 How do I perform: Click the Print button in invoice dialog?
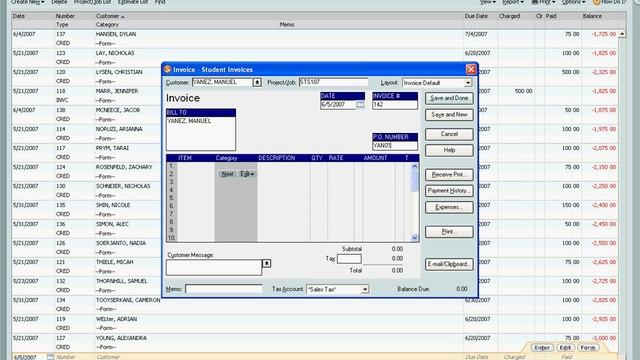click(x=449, y=232)
